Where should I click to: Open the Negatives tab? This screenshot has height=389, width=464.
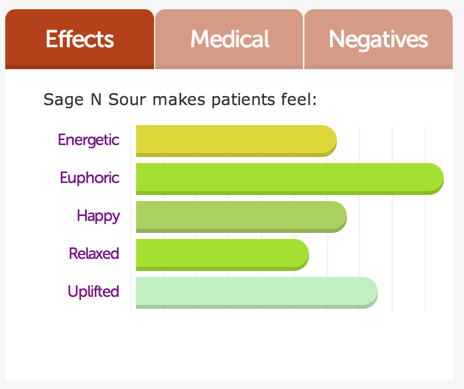point(379,39)
